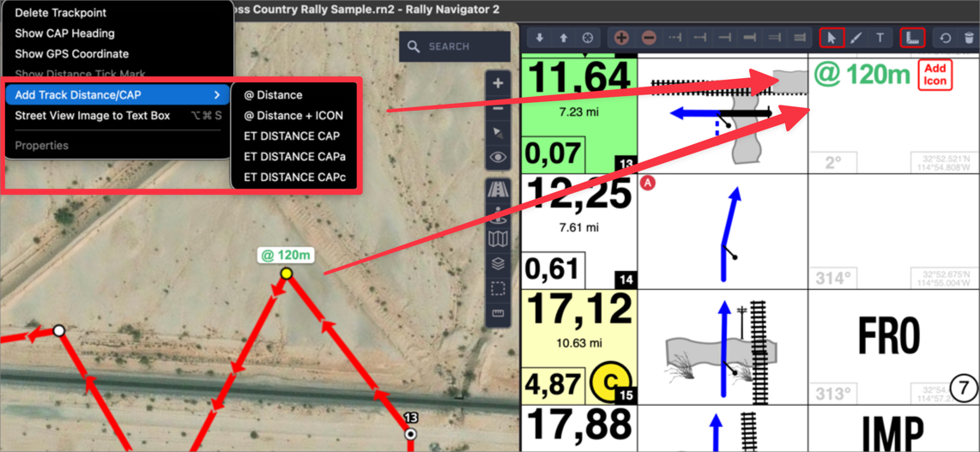Choose Show GPS Coordinate menu item
This screenshot has width=980, height=452.
tap(72, 54)
